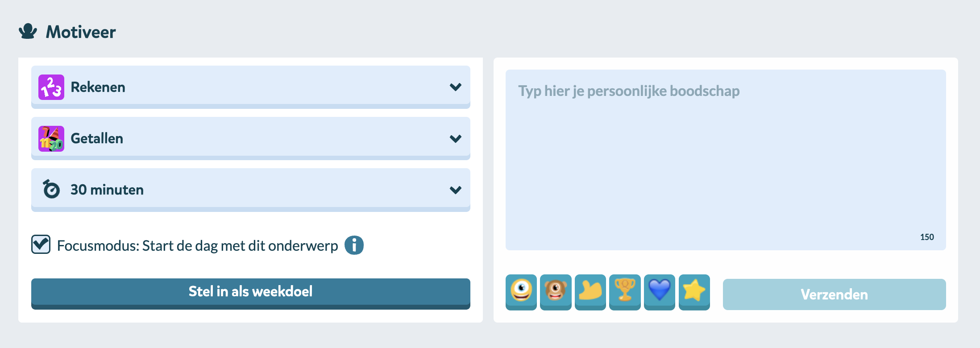The image size is (980, 348).
Task: Open the 30 minuten duration dropdown
Action: point(455,190)
